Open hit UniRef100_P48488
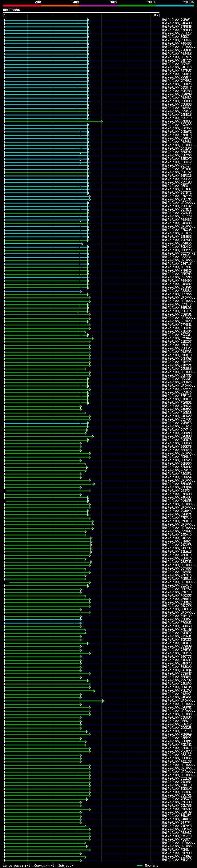 (177, 23)
